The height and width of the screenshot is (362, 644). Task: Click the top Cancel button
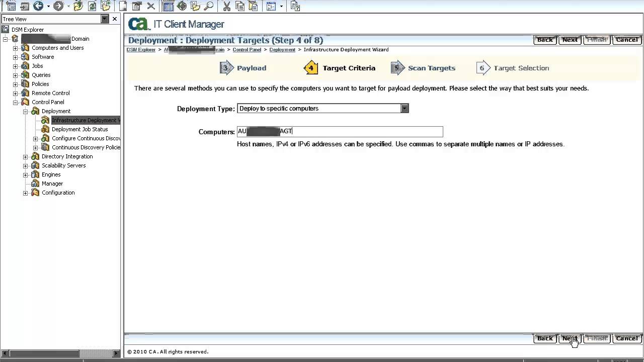coord(627,40)
